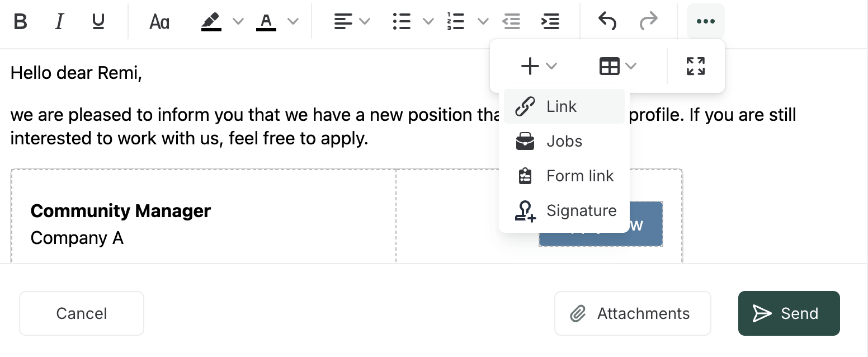The height and width of the screenshot is (357, 868).
Task: Toggle italic formatting
Action: point(59,22)
